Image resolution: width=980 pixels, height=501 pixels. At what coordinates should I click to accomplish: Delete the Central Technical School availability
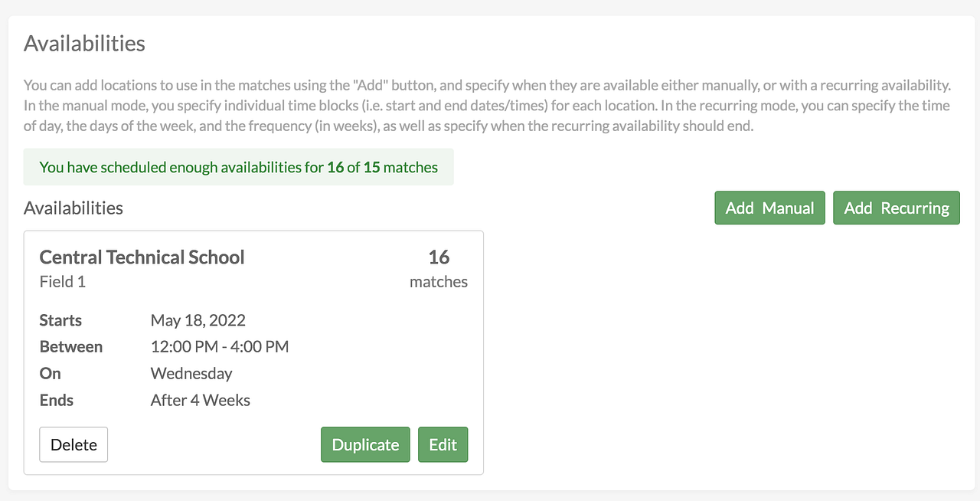pyautogui.click(x=73, y=444)
